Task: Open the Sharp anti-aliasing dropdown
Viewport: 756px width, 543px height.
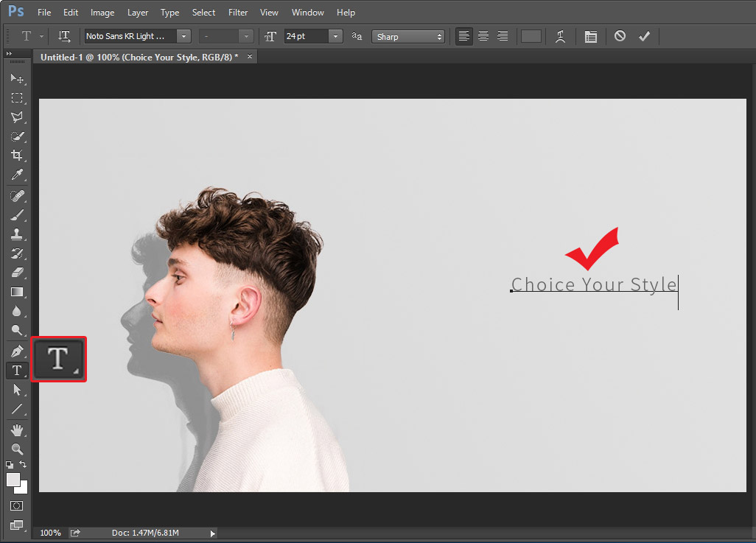Action: [x=408, y=37]
